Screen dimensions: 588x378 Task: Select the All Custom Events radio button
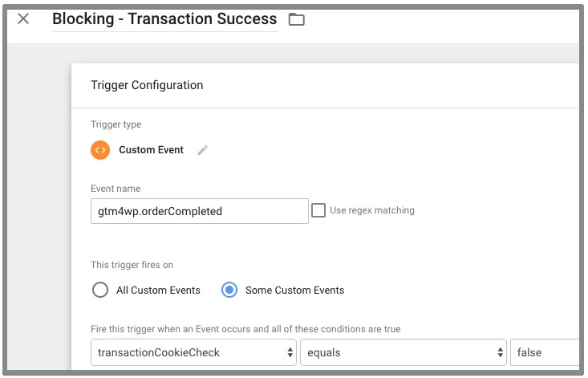[x=100, y=290]
